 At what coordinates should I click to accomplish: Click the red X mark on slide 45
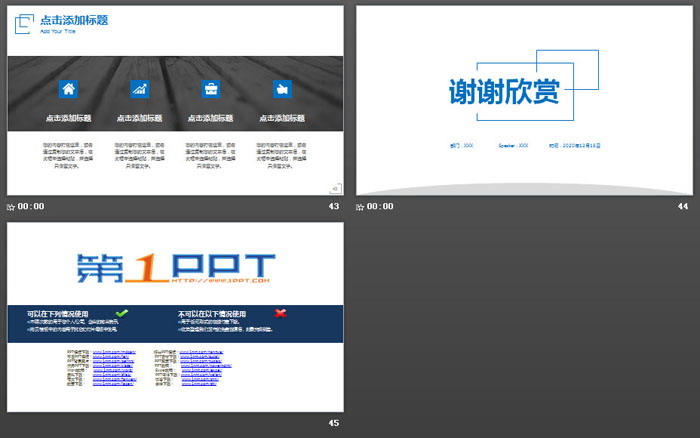click(x=280, y=313)
